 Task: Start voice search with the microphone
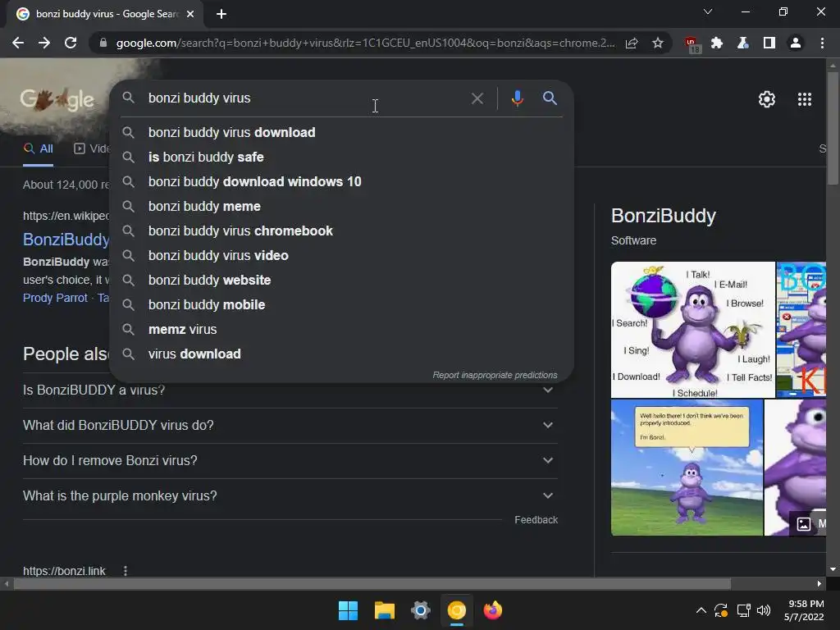pos(517,98)
